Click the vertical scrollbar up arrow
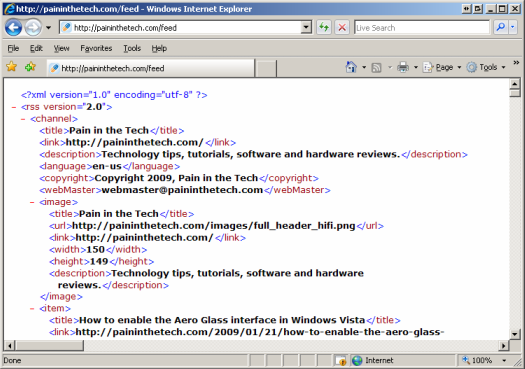Viewport: 525px width, 369px height. [514, 83]
